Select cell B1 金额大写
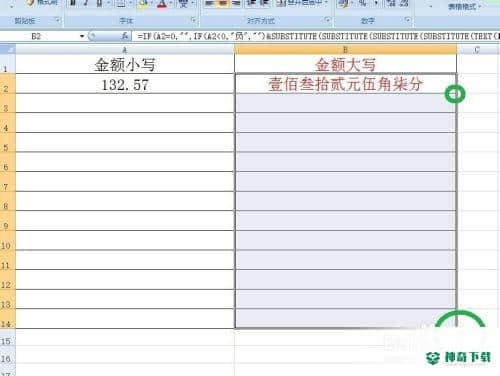500x376 pixels. (x=345, y=64)
